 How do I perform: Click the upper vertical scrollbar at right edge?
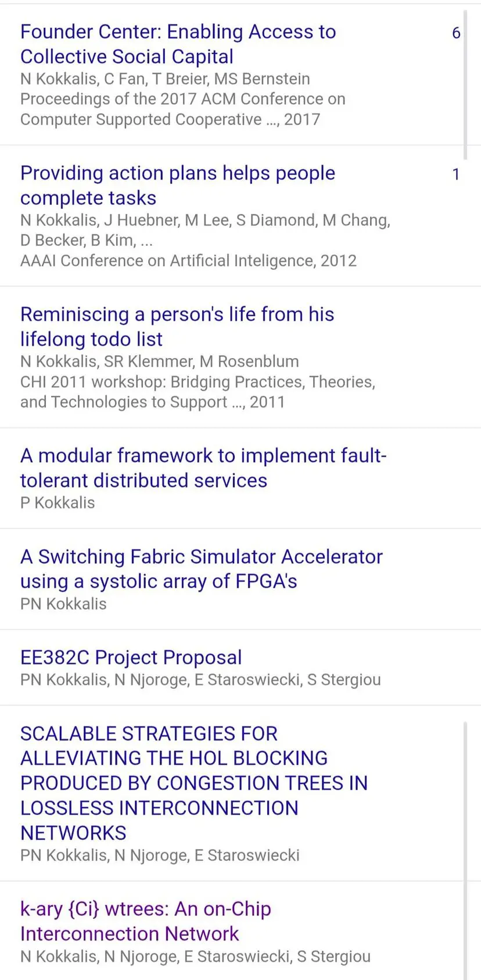pos(465,84)
